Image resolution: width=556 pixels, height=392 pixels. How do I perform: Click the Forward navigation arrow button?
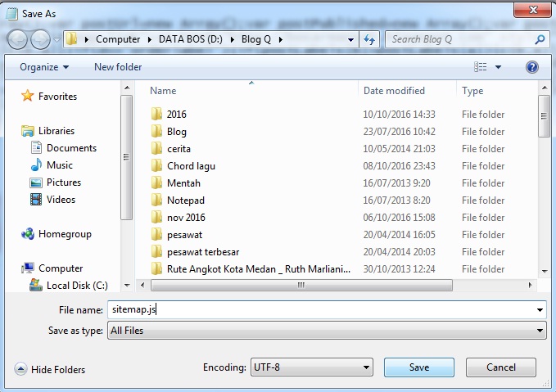(x=40, y=39)
